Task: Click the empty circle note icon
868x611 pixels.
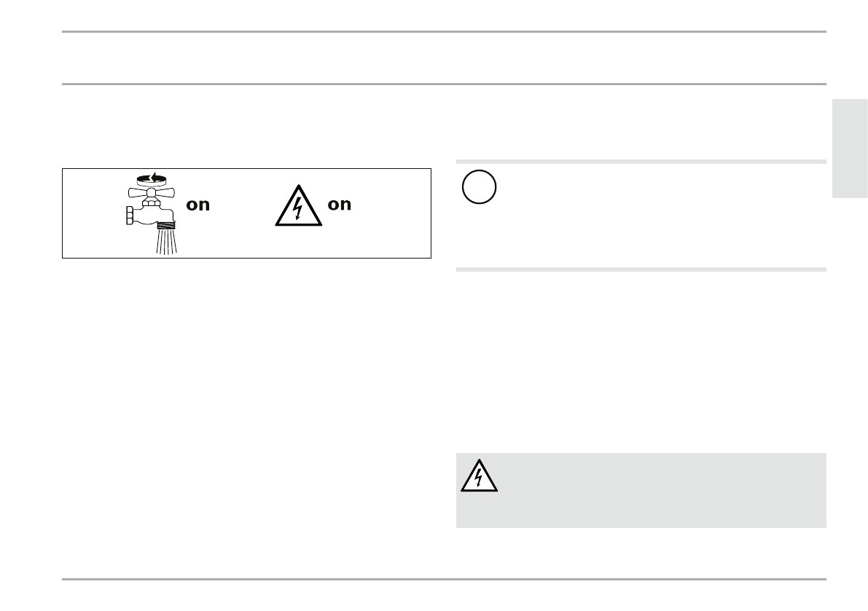Action: [479, 189]
